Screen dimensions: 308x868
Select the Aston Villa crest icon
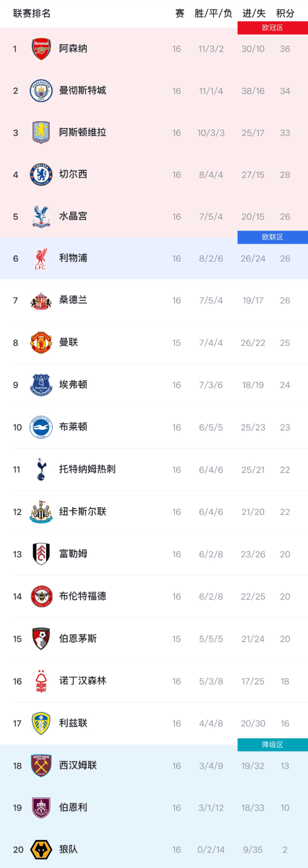coord(41,133)
